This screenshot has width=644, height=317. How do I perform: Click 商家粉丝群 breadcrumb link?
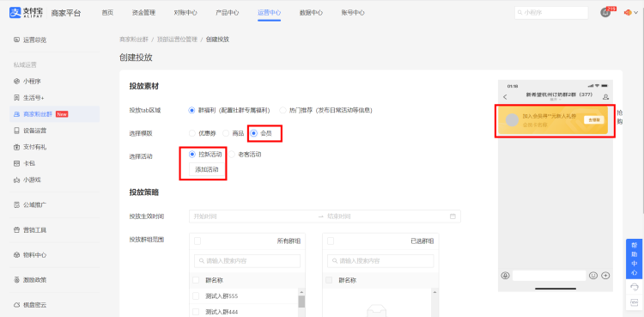click(x=134, y=40)
